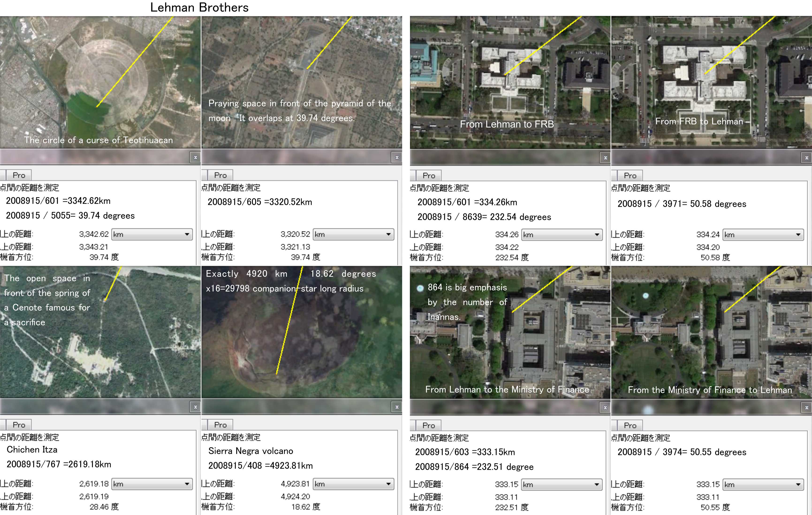Close ruler bar below Teotihuacan circle map

[x=195, y=157]
